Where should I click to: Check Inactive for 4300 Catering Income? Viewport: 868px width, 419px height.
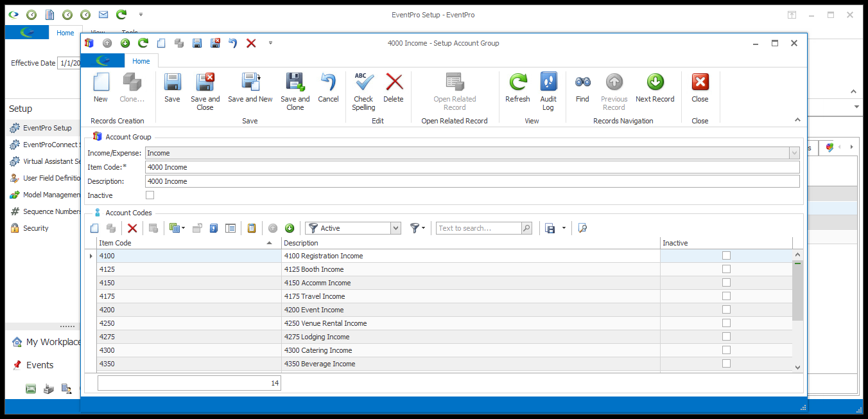pyautogui.click(x=726, y=350)
